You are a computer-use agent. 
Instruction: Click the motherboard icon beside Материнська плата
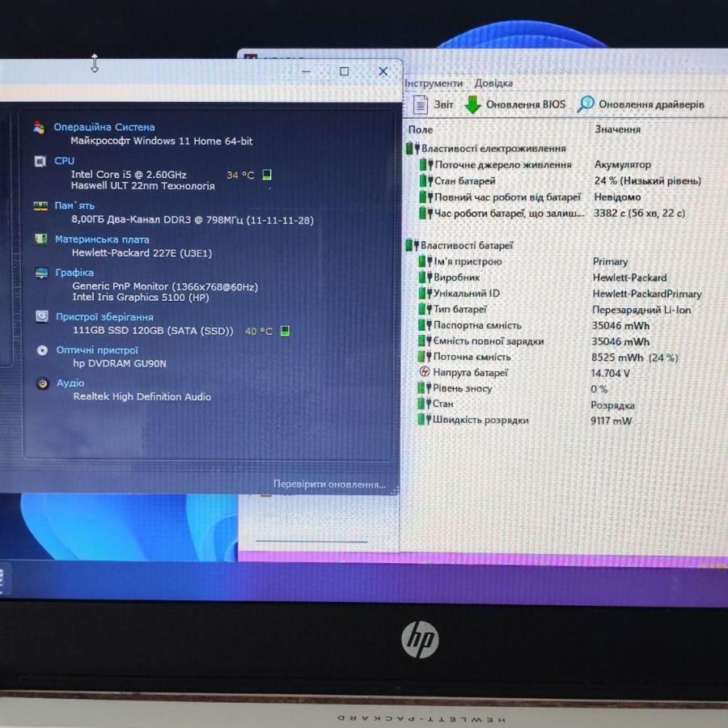point(41,239)
